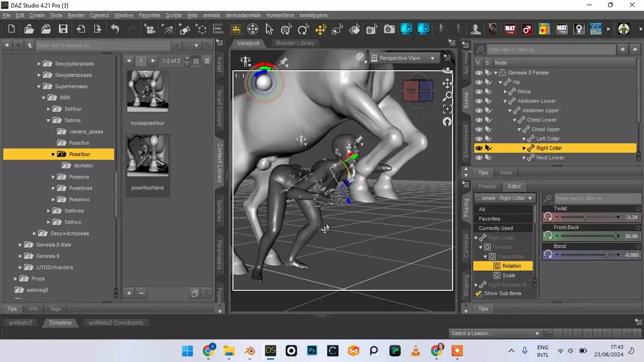The width and height of the screenshot is (644, 362).
Task: Uncheck the Show Sub Items checkbox
Action: pyautogui.click(x=478, y=294)
